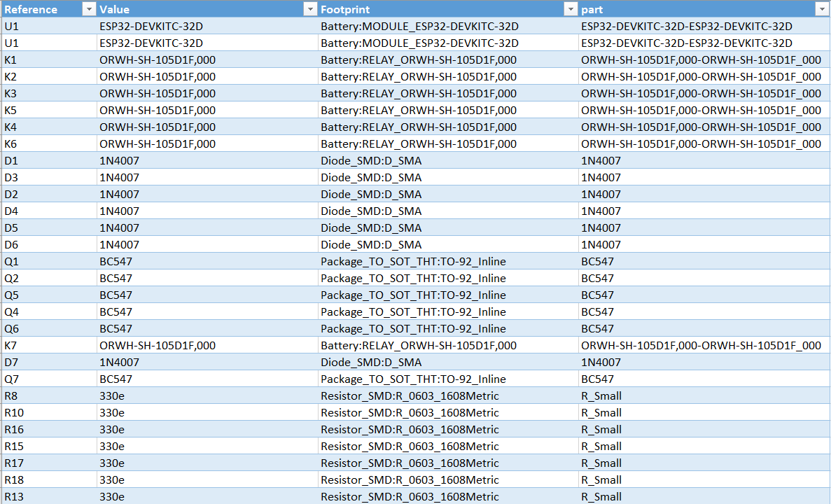Click the 1N4007 part cell in row D5
831x504 pixels.
[x=704, y=228]
